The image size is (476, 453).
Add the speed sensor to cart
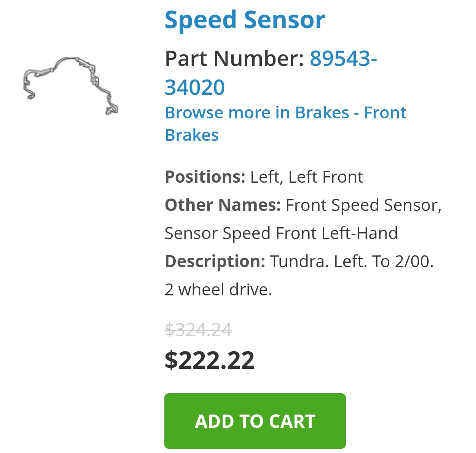pyautogui.click(x=255, y=421)
